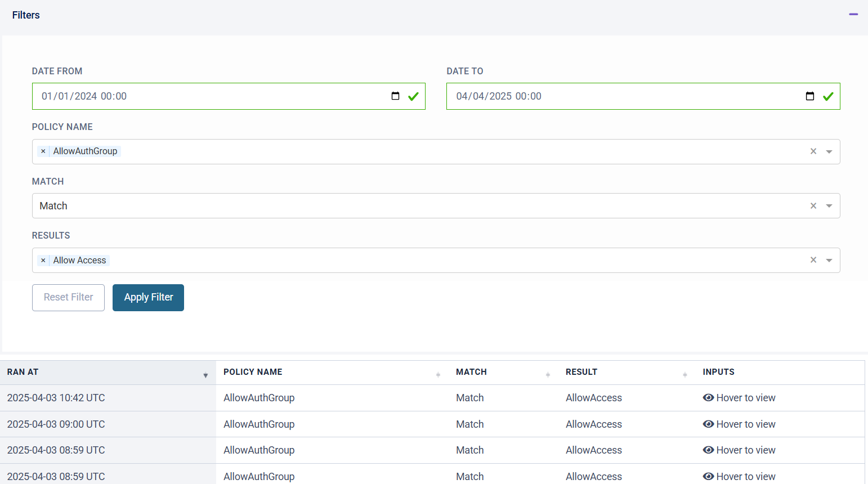Viewport: 868px width, 484px height.
Task: Click Reset Filter button
Action: point(68,297)
